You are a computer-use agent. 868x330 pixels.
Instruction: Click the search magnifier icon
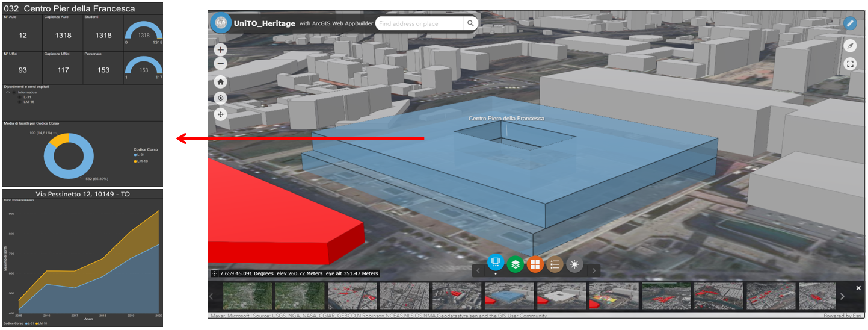click(x=471, y=23)
